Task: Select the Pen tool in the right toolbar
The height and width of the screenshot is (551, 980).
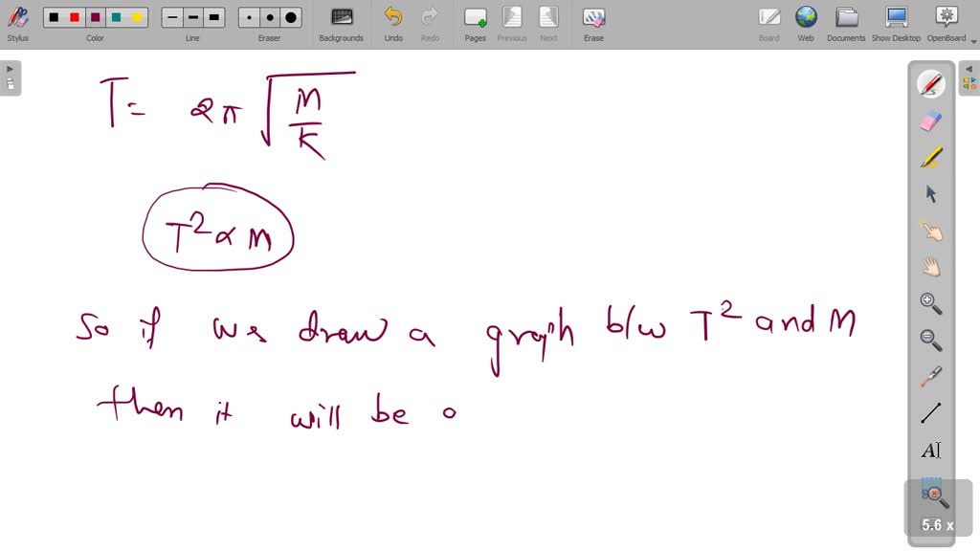Action: (x=931, y=84)
